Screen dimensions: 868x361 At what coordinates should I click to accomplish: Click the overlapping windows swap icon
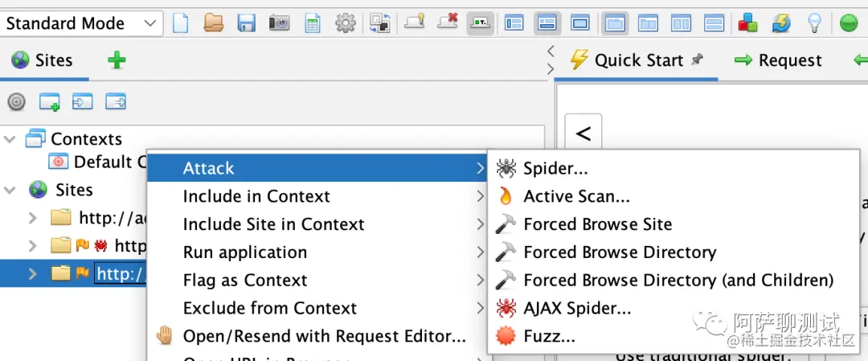(x=380, y=23)
